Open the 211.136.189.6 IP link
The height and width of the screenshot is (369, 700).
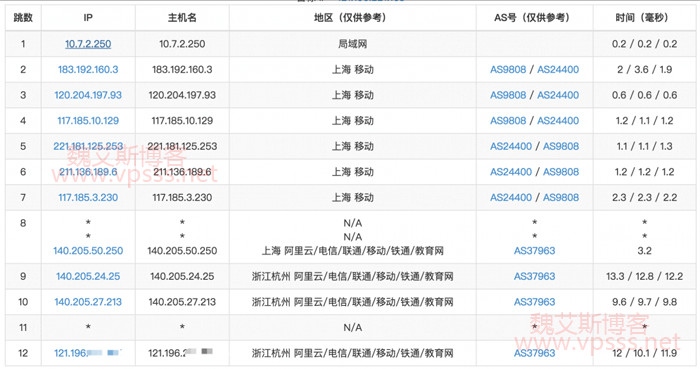coord(88,172)
